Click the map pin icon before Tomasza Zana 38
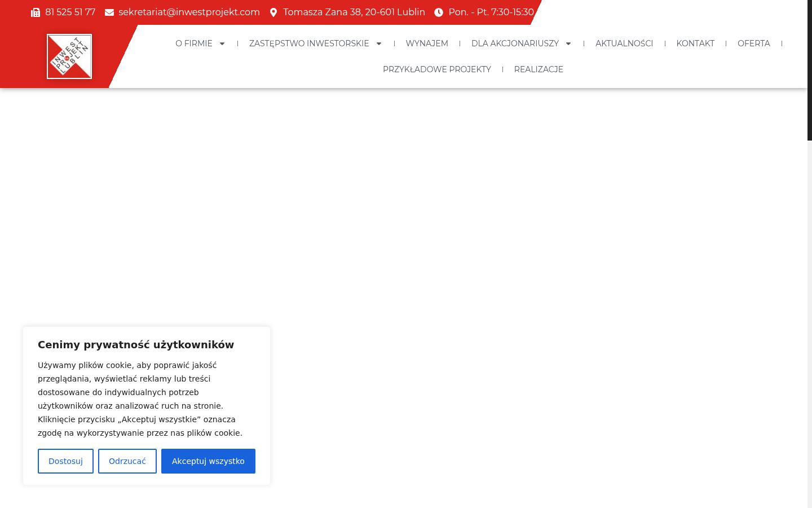This screenshot has height=508, width=812. coord(273,12)
